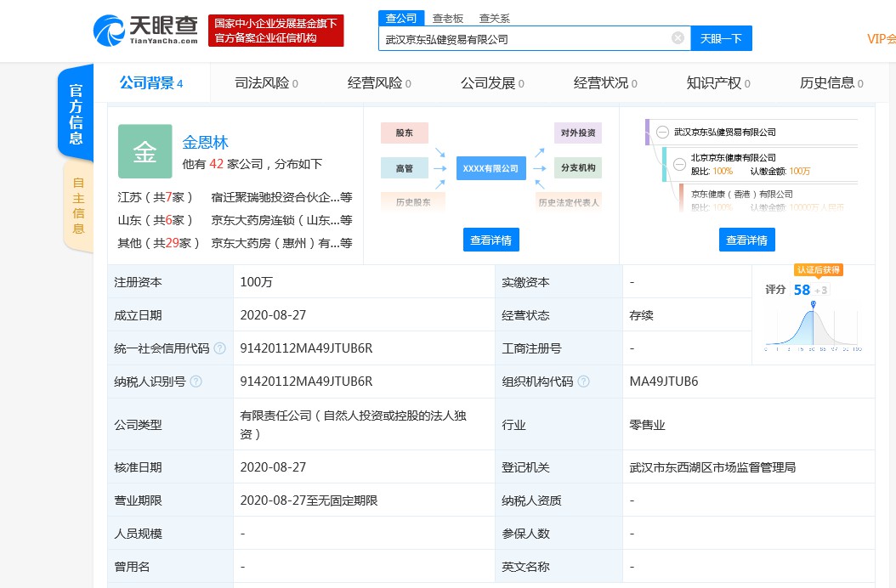Collapse 武汉京东弘健贸易有限公司 tree node
Screen dimensions: 896x588
pyautogui.click(x=662, y=132)
